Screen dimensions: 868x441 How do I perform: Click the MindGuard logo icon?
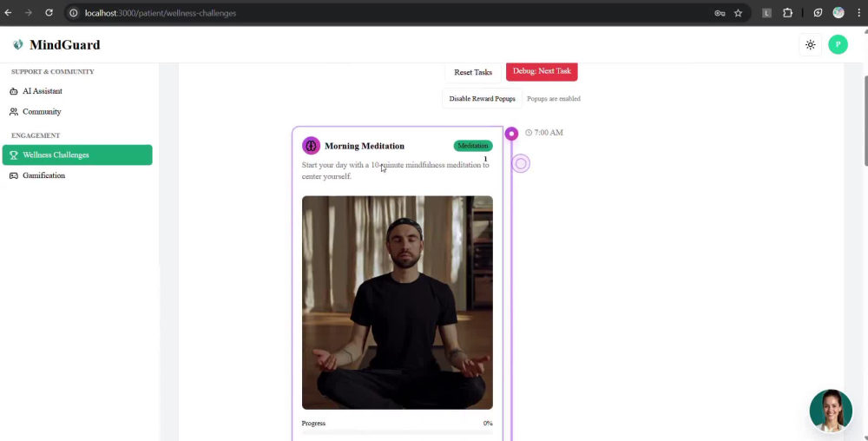tap(18, 45)
